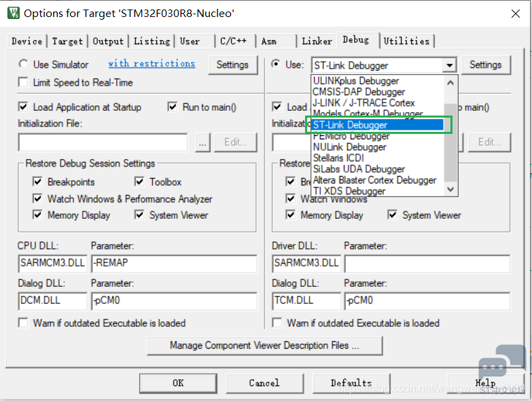Select the Use Simulator radio button
The width and height of the screenshot is (532, 401).
pos(23,64)
